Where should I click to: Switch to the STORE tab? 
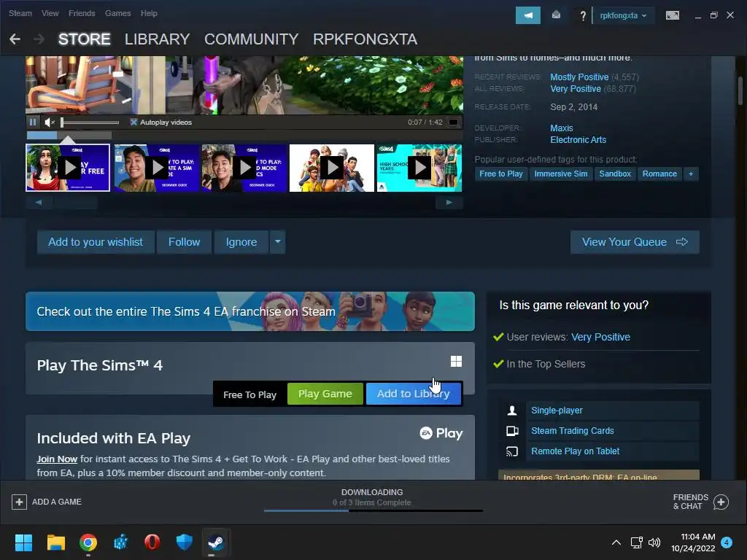tap(85, 39)
